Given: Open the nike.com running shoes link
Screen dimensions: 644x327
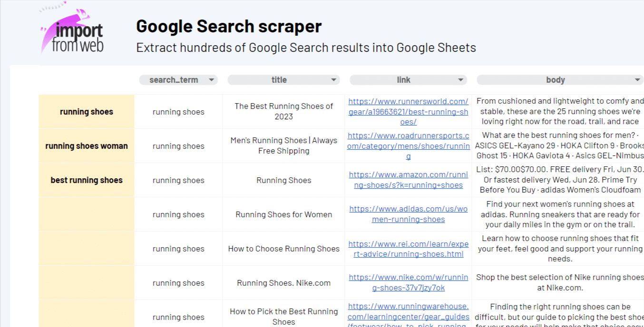Looking at the screenshot, I should point(408,283).
